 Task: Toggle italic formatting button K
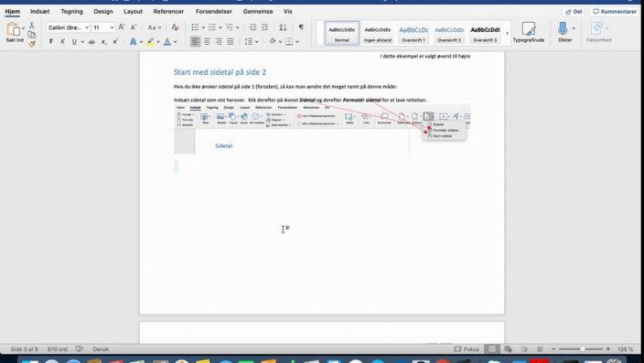62,41
